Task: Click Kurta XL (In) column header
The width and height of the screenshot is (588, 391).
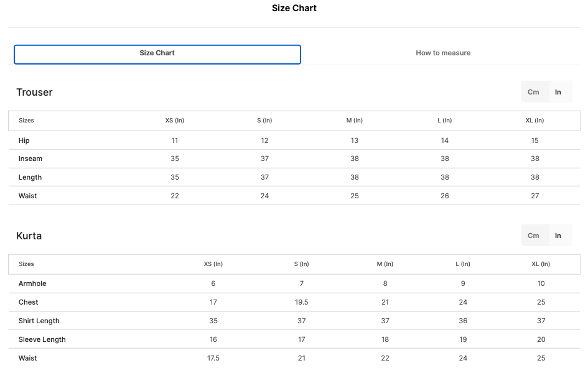Action: tap(541, 264)
